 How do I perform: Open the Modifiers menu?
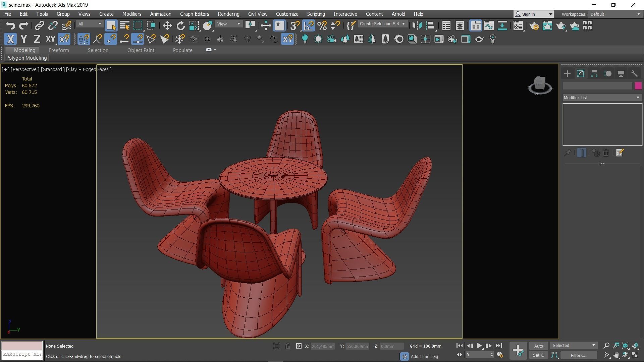pyautogui.click(x=132, y=14)
